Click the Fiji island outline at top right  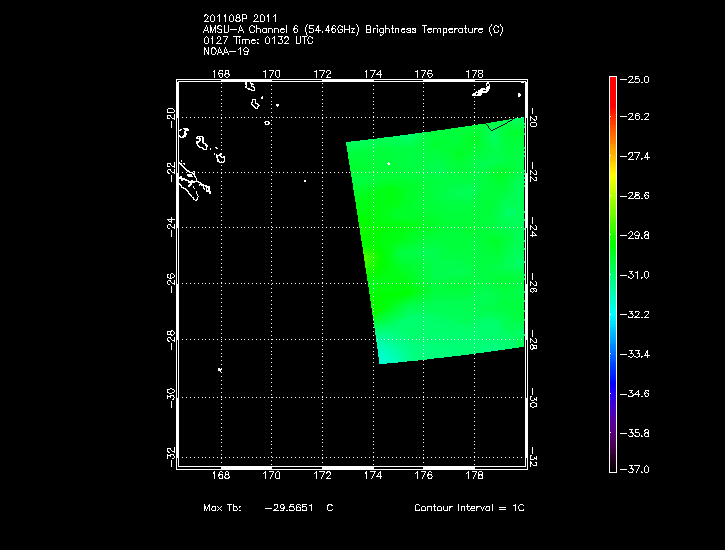[x=481, y=91]
